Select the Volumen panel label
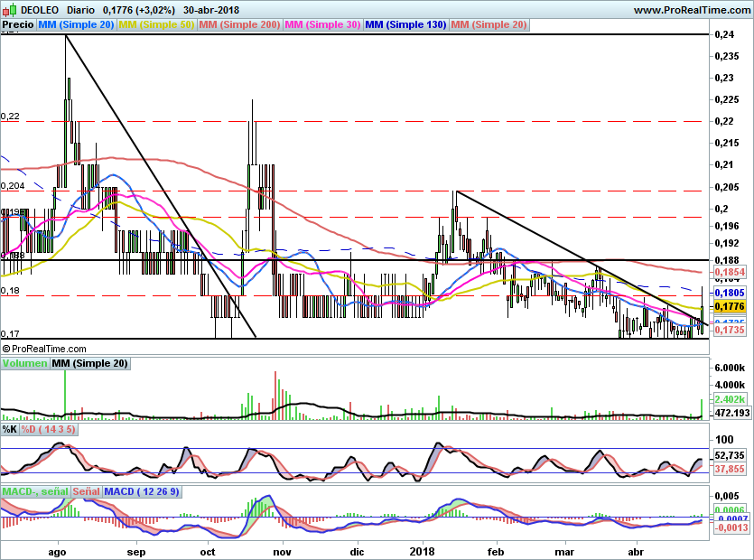754x560 pixels. point(25,364)
